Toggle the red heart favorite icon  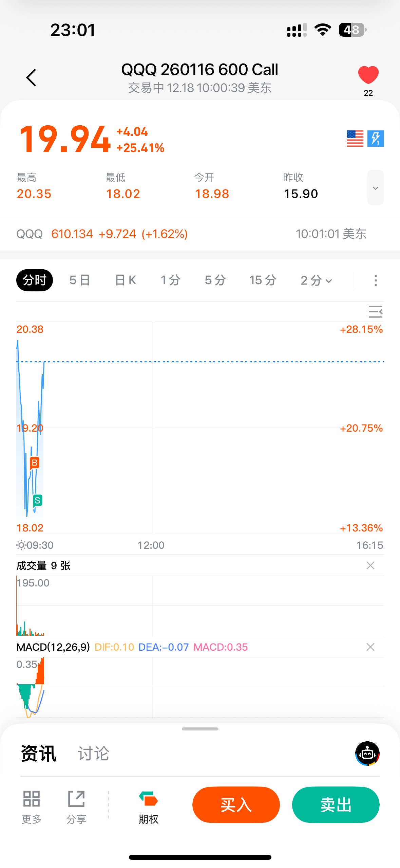pyautogui.click(x=368, y=75)
